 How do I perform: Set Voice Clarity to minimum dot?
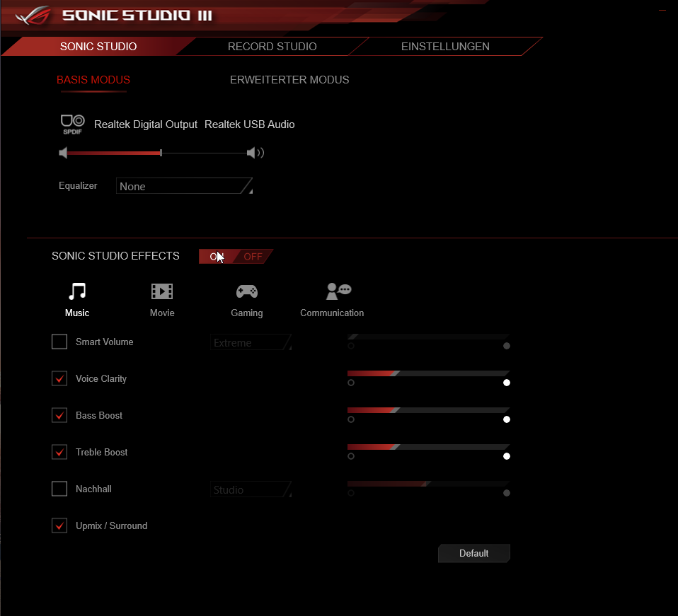pyautogui.click(x=351, y=383)
